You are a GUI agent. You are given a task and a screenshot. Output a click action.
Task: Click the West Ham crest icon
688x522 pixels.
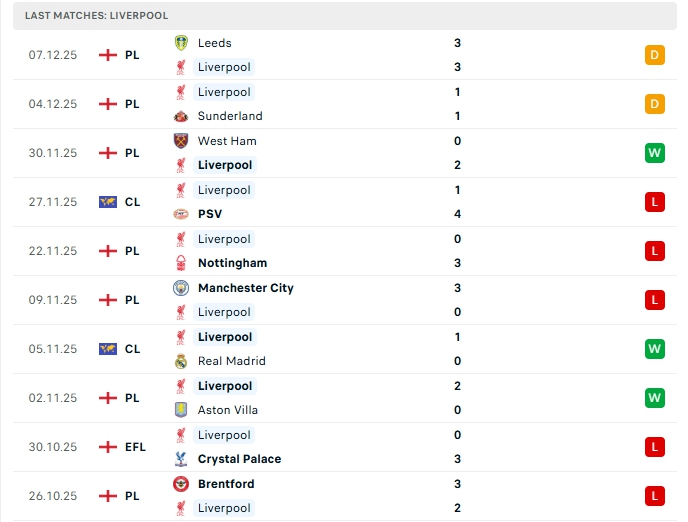pos(181,141)
